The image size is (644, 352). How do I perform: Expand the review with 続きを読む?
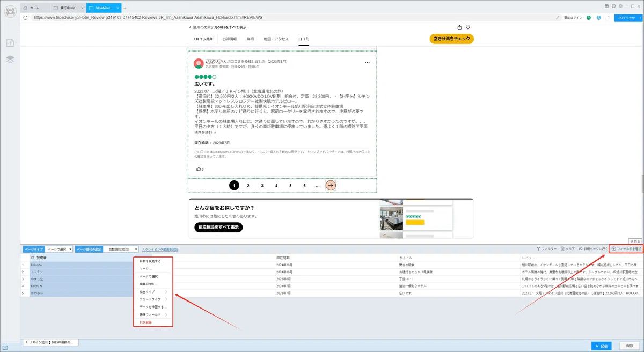(205, 133)
